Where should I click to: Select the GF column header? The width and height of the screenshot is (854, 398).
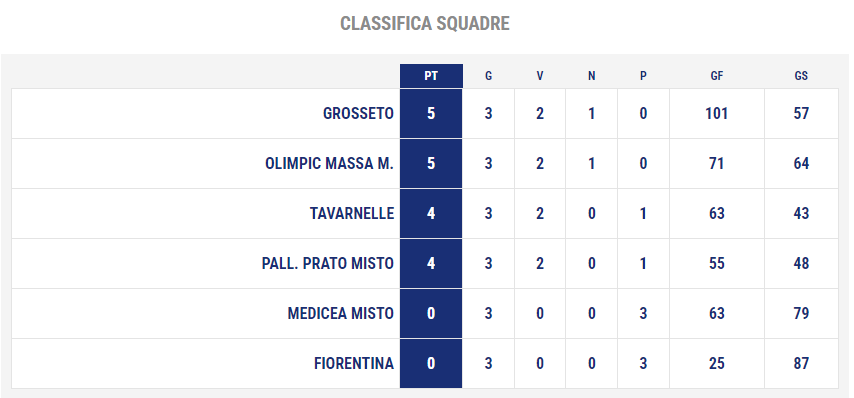coord(717,76)
